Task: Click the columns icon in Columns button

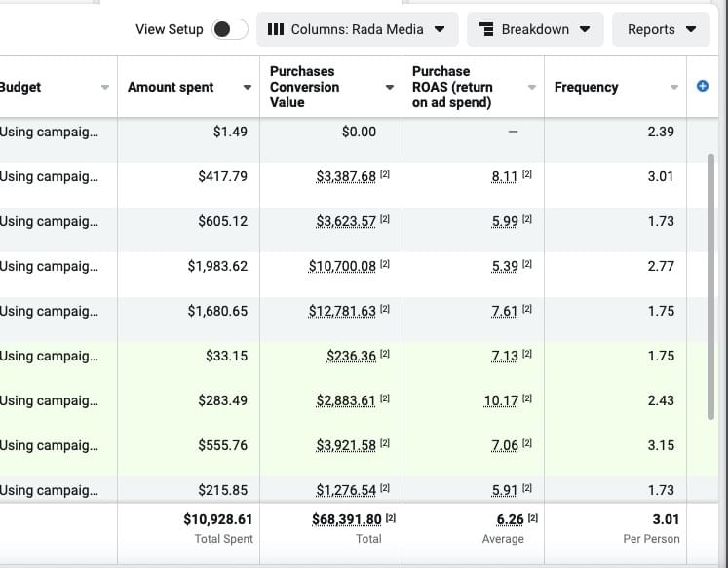Action: coord(276,29)
